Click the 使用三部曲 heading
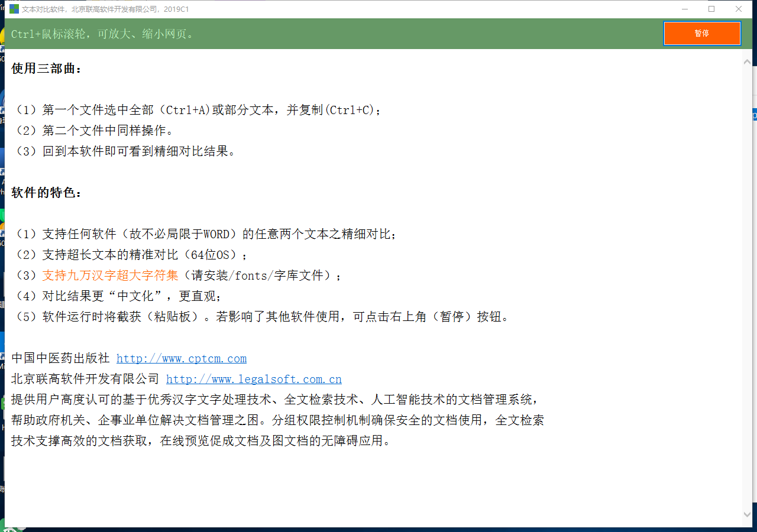Image resolution: width=757 pixels, height=532 pixels. tap(46, 69)
